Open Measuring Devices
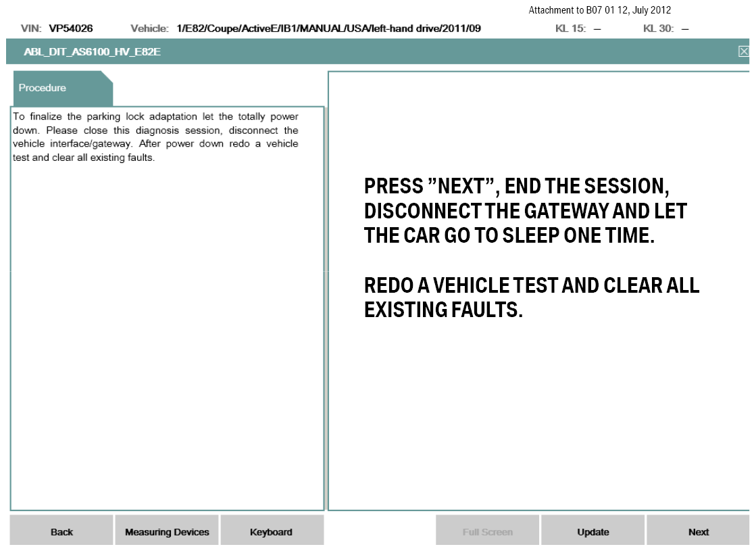Viewport: 756px width, 551px height. (167, 531)
